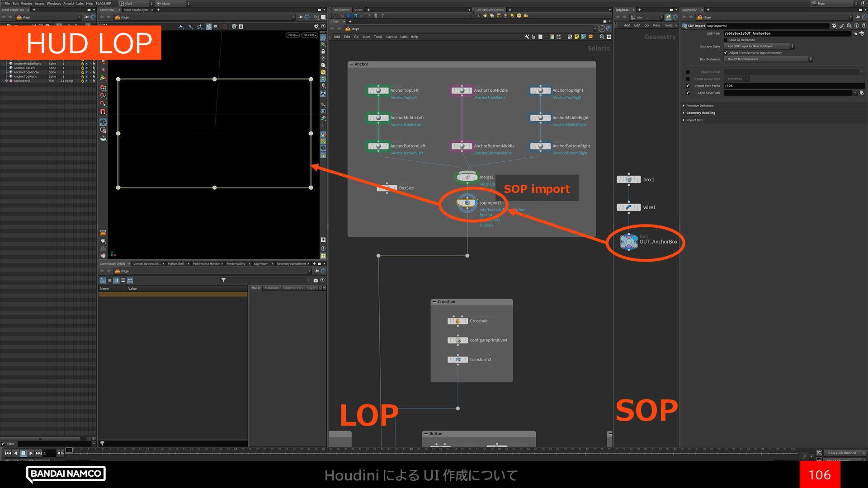The image size is (868, 488).
Task: Click the No cam camera button
Action: tap(309, 35)
